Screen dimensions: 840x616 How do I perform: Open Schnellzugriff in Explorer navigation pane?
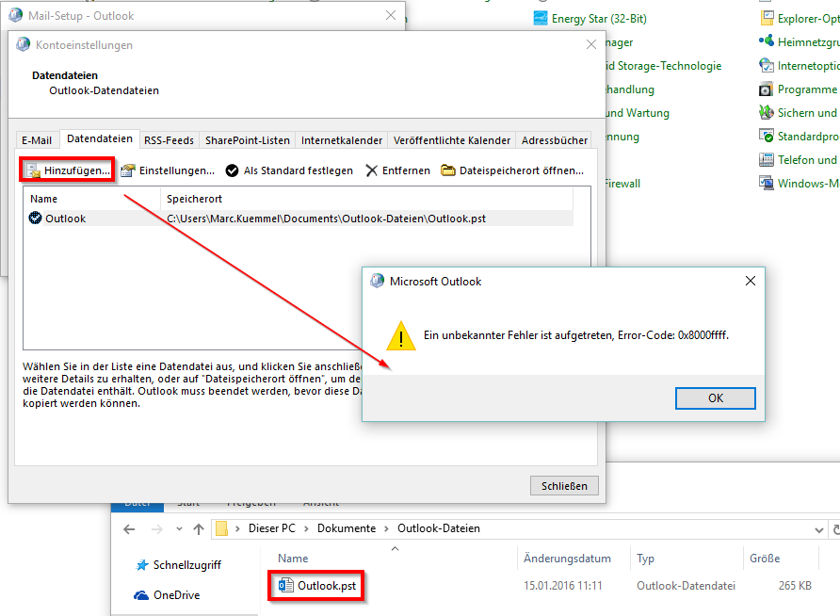187,564
